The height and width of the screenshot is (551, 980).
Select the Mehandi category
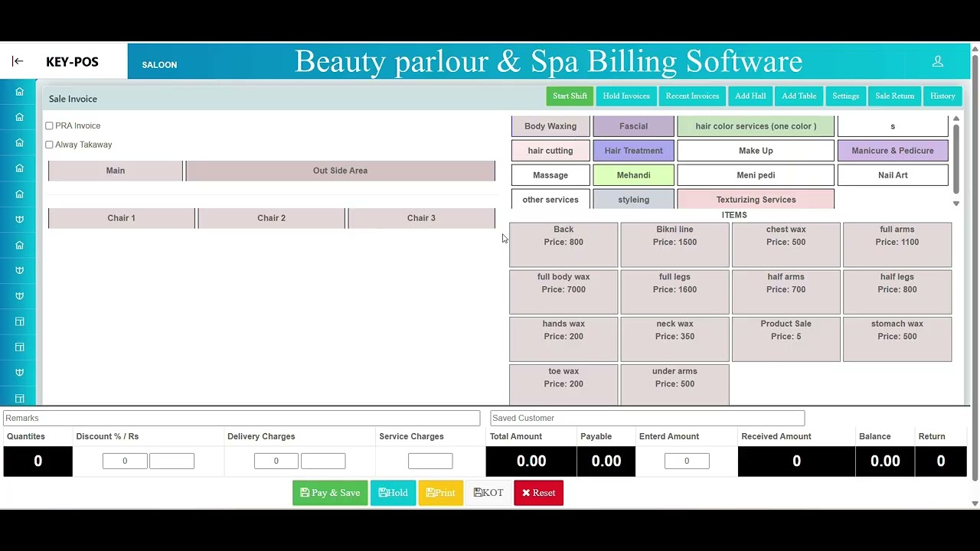click(x=633, y=175)
